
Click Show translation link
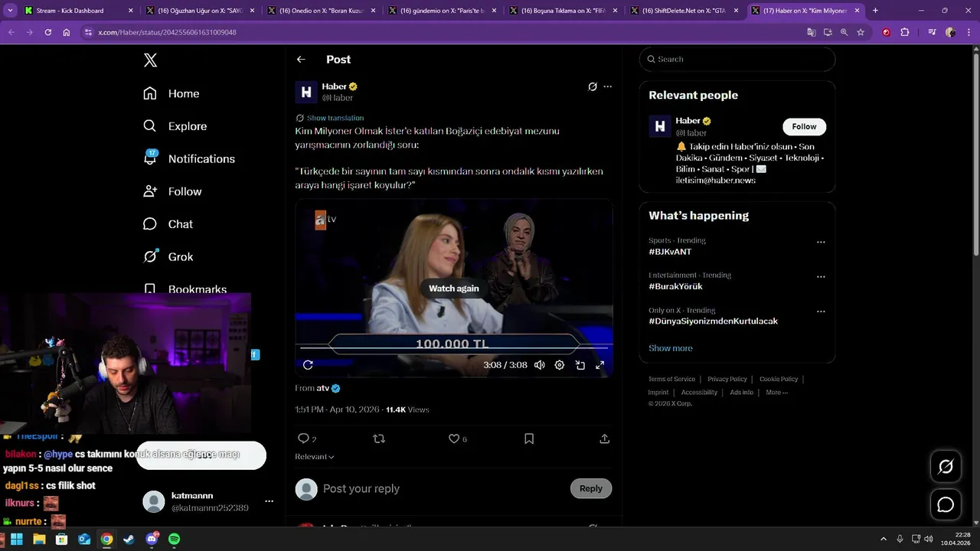click(335, 118)
